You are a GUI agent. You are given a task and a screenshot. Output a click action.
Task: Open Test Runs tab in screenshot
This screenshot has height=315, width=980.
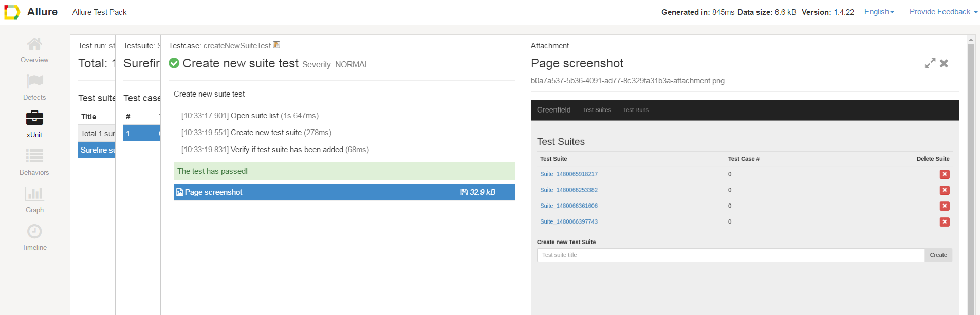tap(636, 110)
